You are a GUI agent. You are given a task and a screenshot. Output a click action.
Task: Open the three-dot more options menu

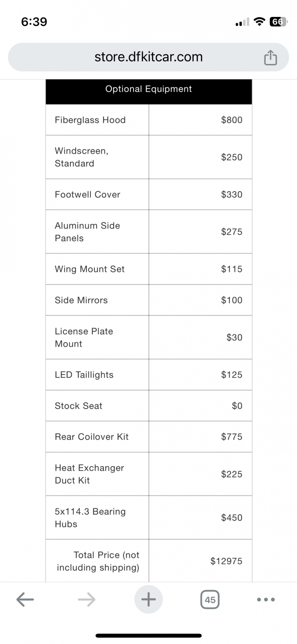coord(266,600)
